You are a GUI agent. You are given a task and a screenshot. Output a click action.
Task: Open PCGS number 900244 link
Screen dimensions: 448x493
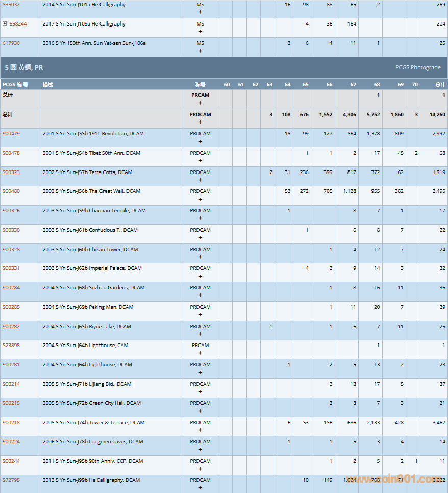pyautogui.click(x=11, y=461)
